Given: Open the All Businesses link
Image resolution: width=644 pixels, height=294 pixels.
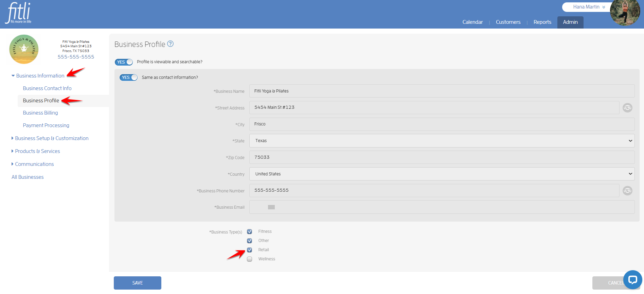Looking at the screenshot, I should [28, 177].
